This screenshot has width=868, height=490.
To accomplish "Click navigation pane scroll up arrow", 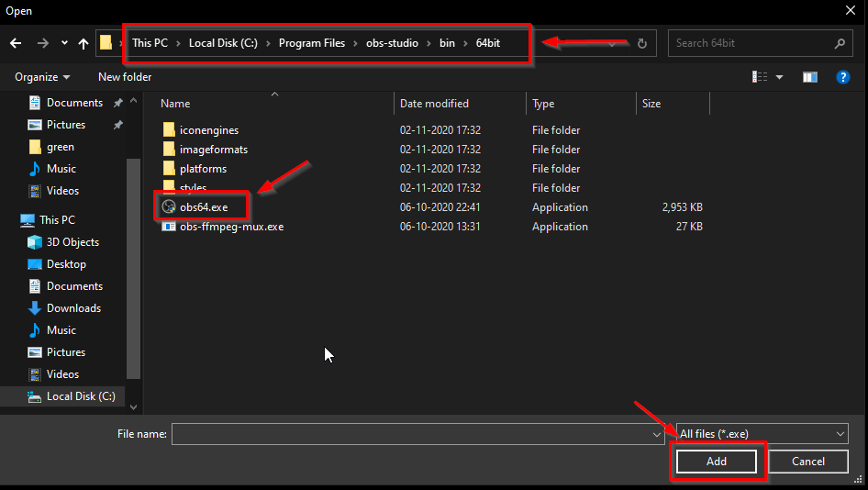I will point(133,101).
